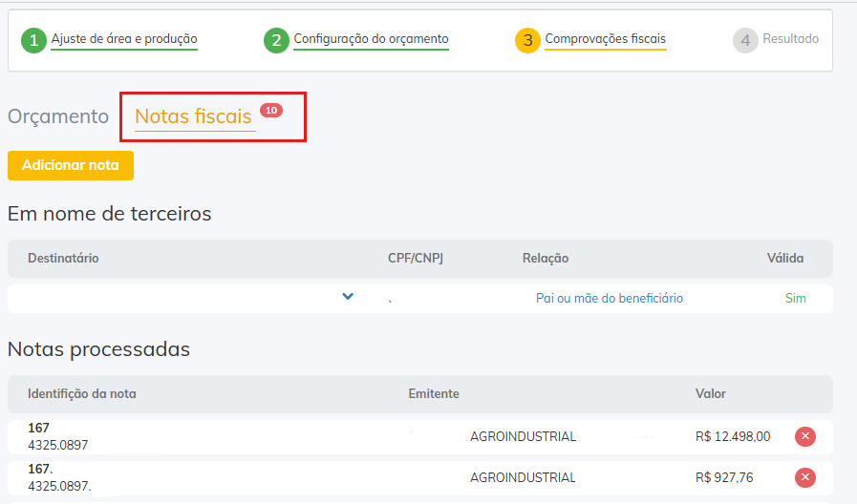857x504 pixels.
Task: Go to Configuração do orçamento step
Action: coord(371,39)
